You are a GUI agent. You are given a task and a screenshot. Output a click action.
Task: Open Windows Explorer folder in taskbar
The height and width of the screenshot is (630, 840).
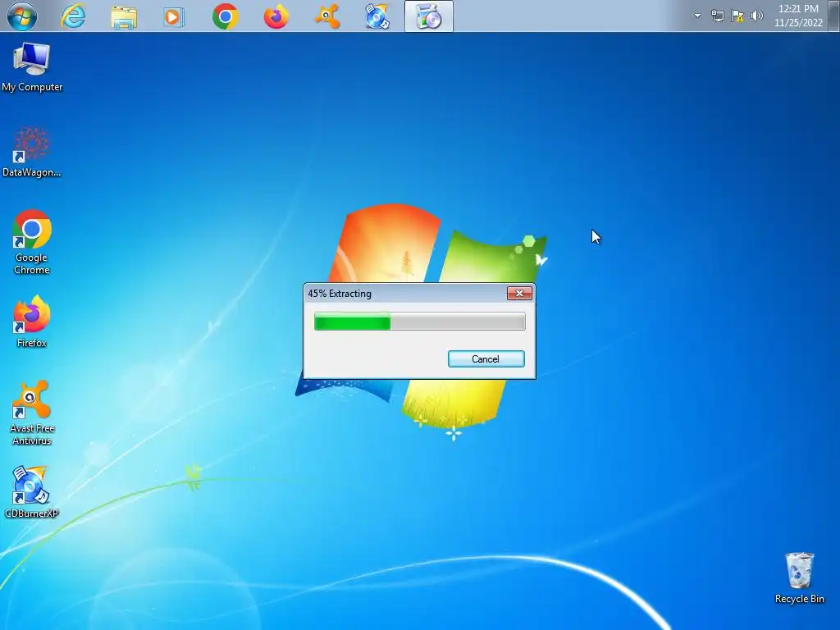(x=124, y=16)
